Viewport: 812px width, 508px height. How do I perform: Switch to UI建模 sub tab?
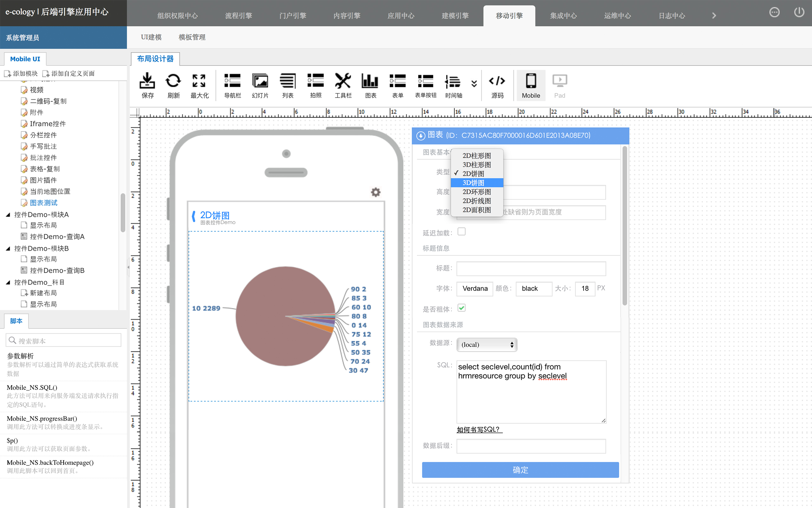[x=151, y=37]
